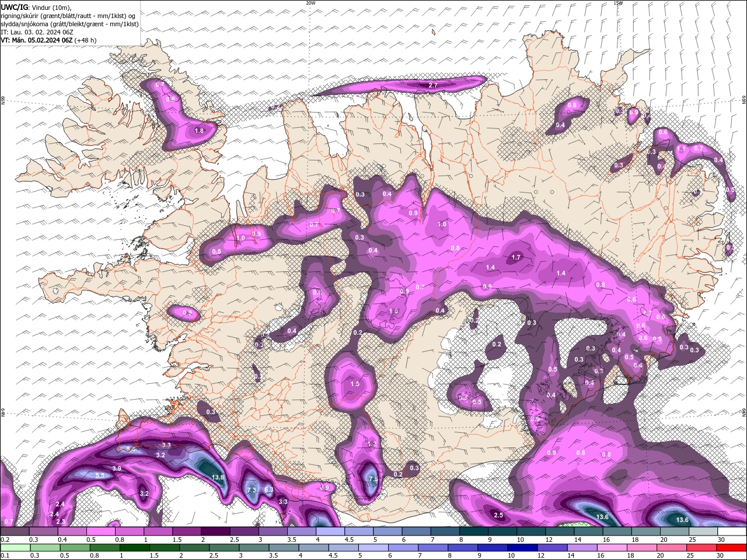This screenshot has height=560, width=747.
Task: Click the '15W' longitude label
Action: click(617, 3)
